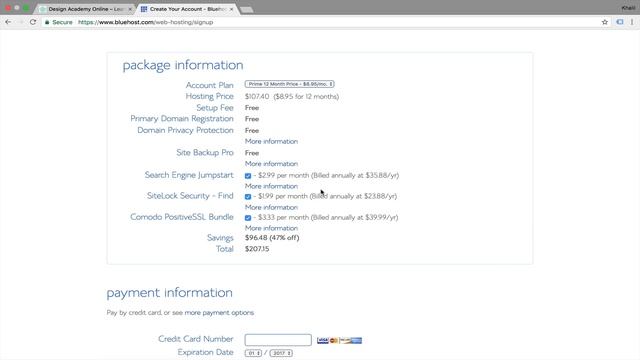Image resolution: width=640 pixels, height=360 pixels.
Task: Click the Visa card icon
Action: [322, 340]
